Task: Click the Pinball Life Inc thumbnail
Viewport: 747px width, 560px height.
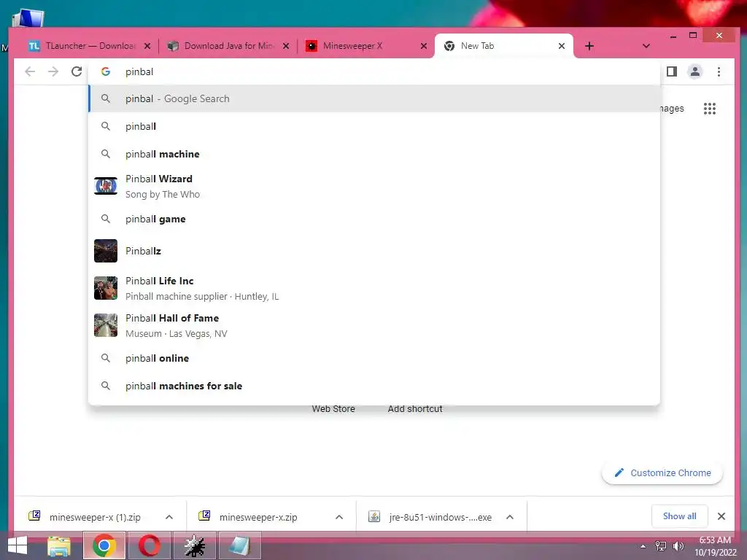Action: tap(106, 288)
